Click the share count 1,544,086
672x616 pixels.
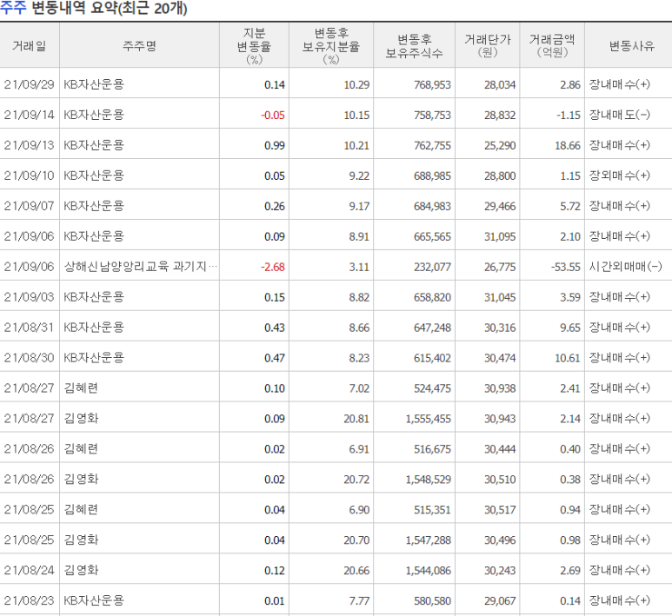pyautogui.click(x=429, y=571)
